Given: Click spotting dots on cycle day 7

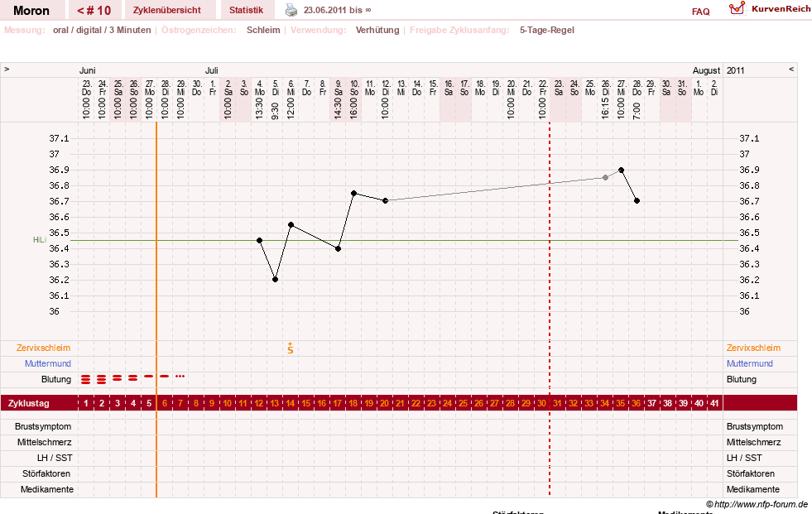Looking at the screenshot, I should click(x=180, y=377).
